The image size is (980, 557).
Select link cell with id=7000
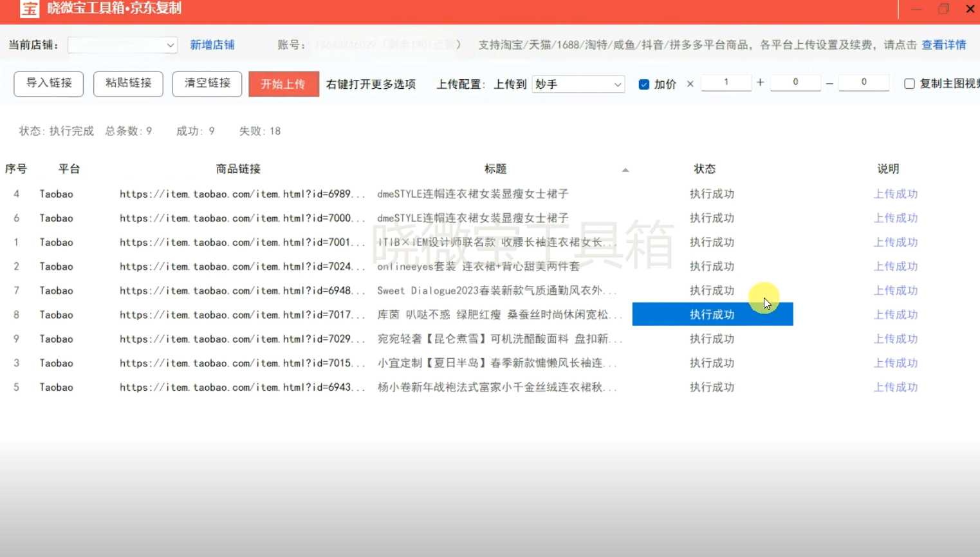(243, 218)
